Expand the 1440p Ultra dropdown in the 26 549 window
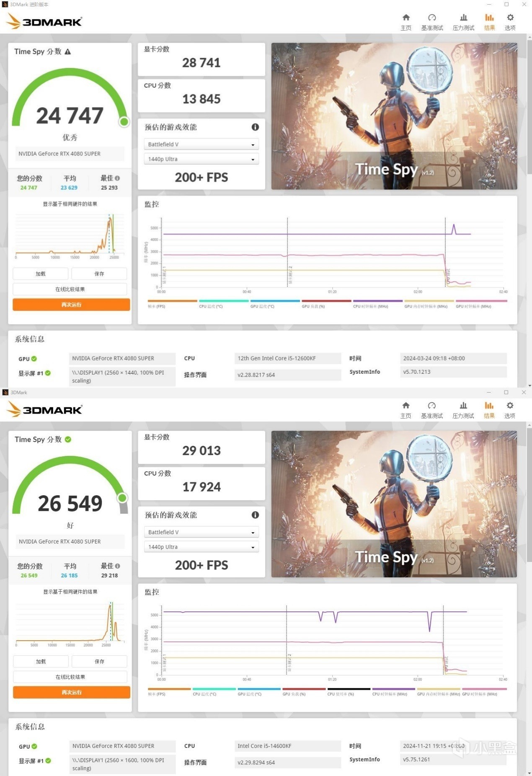 [x=201, y=547]
